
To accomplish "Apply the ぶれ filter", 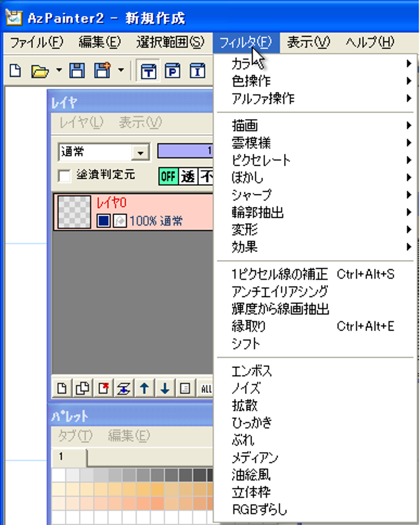I will pyautogui.click(x=315, y=440).
